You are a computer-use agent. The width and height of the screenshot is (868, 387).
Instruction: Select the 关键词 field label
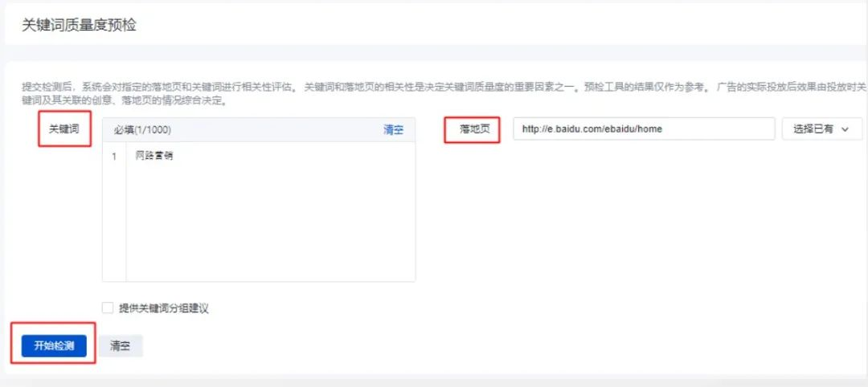pos(64,128)
